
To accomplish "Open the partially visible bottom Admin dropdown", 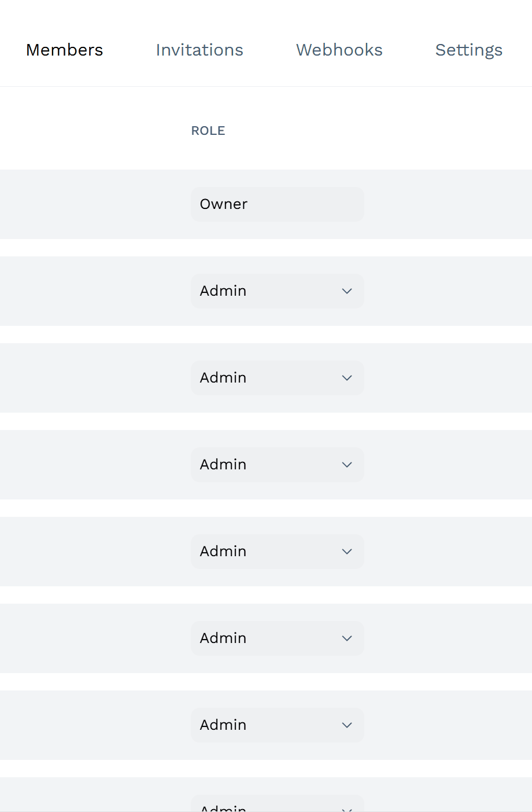I will tap(278, 803).
